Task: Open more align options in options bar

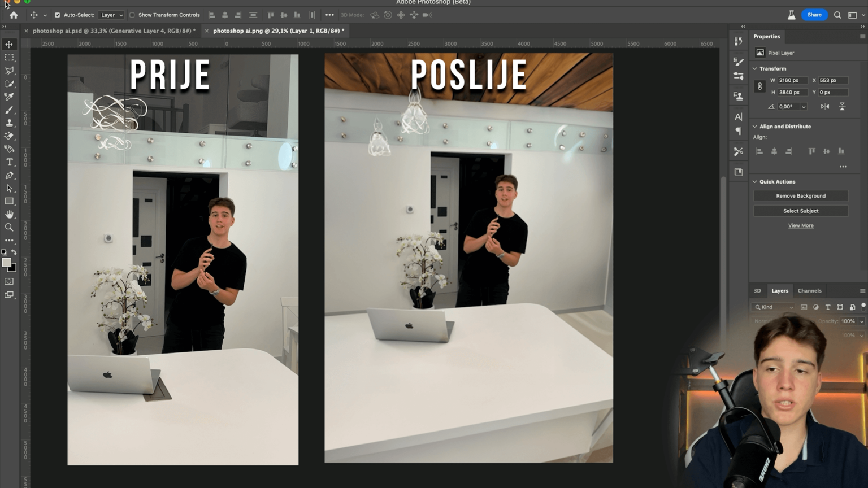Action: (329, 15)
